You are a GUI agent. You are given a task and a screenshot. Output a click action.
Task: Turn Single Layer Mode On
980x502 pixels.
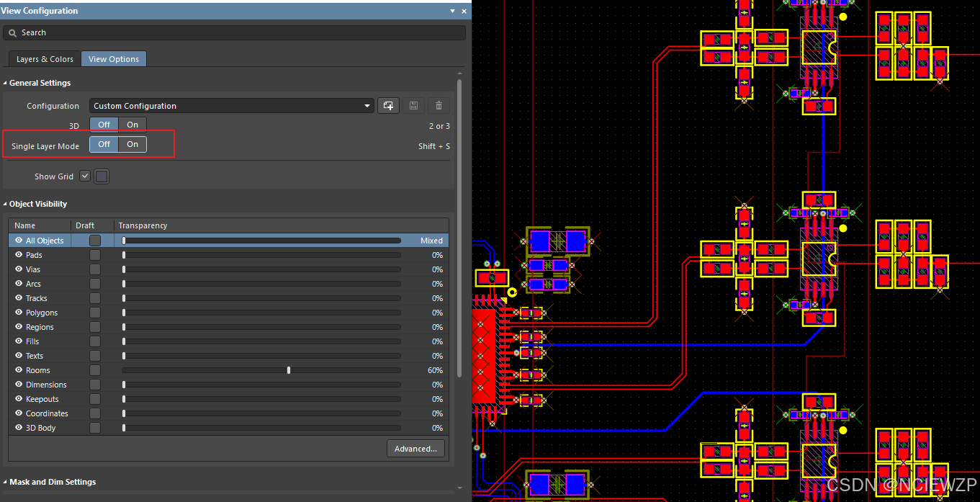[132, 145]
